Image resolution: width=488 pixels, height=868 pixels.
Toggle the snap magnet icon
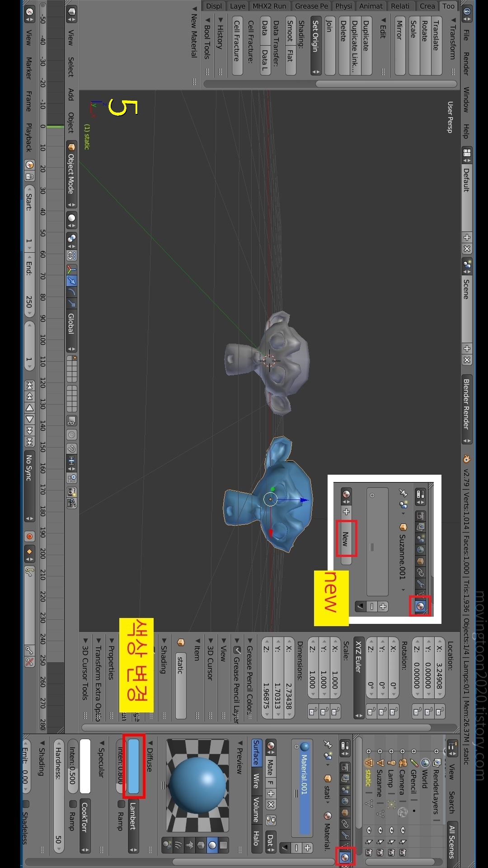[x=71, y=448]
